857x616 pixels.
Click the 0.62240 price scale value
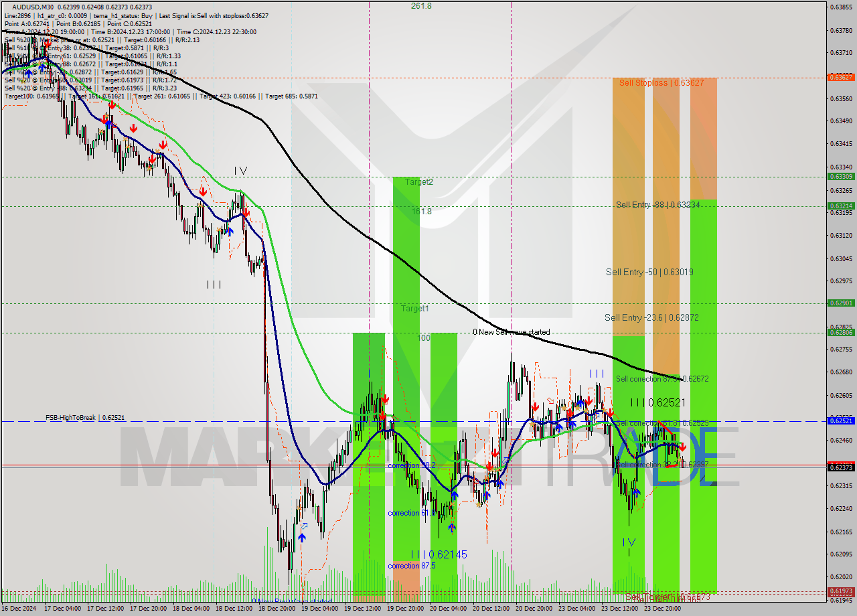tap(841, 509)
